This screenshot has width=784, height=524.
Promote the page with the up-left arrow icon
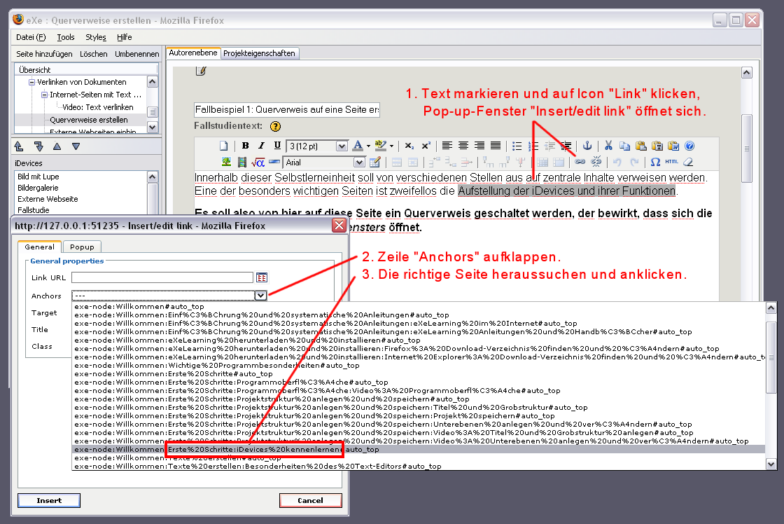point(19,146)
